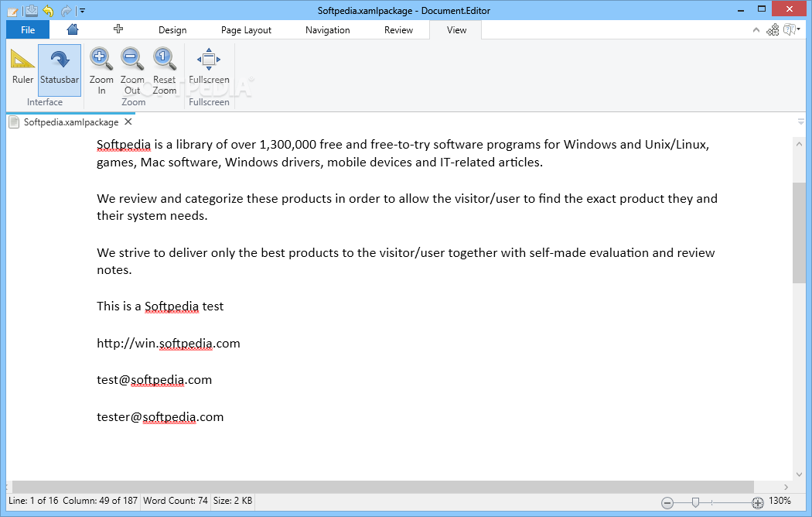This screenshot has height=517, width=812.
Task: Open settings via the gears icon
Action: [773, 29]
